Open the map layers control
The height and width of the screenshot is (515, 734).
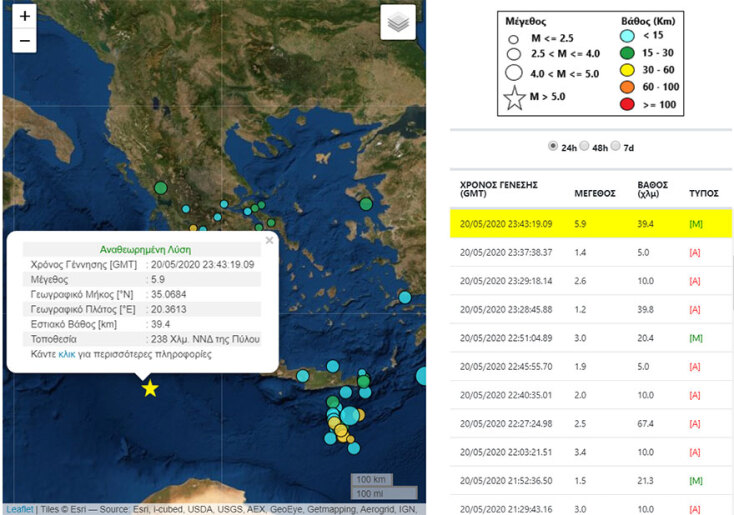point(397,23)
